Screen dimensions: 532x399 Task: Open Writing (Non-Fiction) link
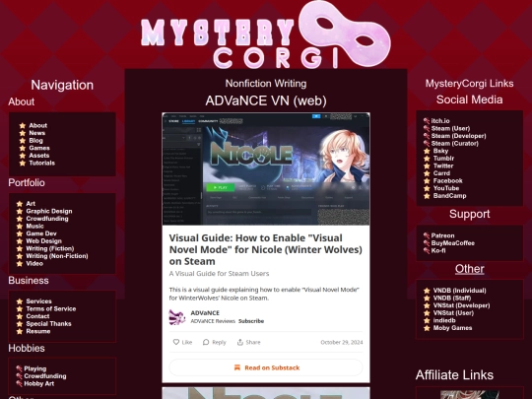pyautogui.click(x=57, y=256)
